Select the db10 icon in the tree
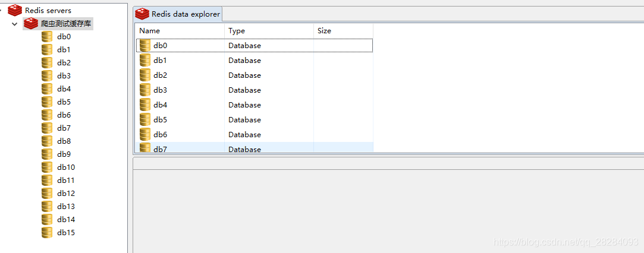This screenshot has height=253, width=644. click(x=47, y=167)
